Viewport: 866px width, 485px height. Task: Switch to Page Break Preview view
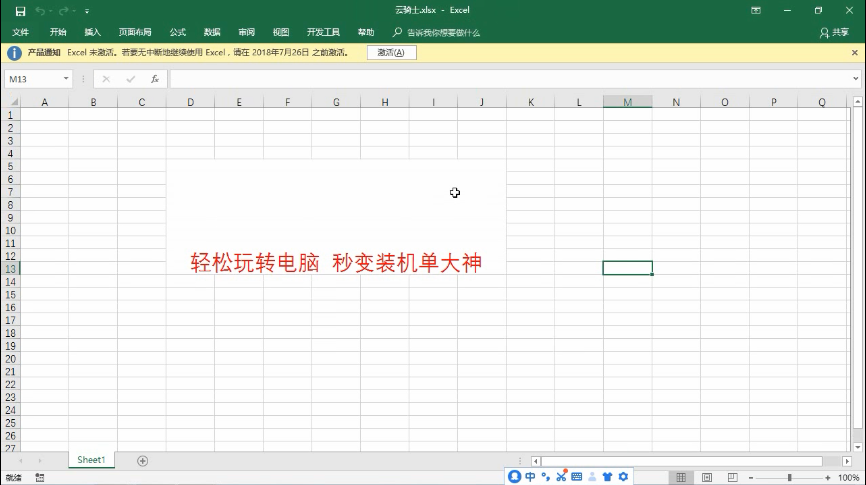tap(732, 477)
